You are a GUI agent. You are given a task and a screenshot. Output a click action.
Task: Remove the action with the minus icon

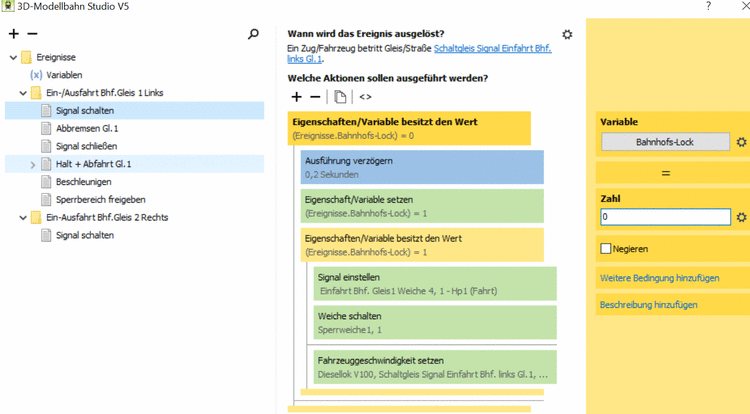pyautogui.click(x=316, y=97)
